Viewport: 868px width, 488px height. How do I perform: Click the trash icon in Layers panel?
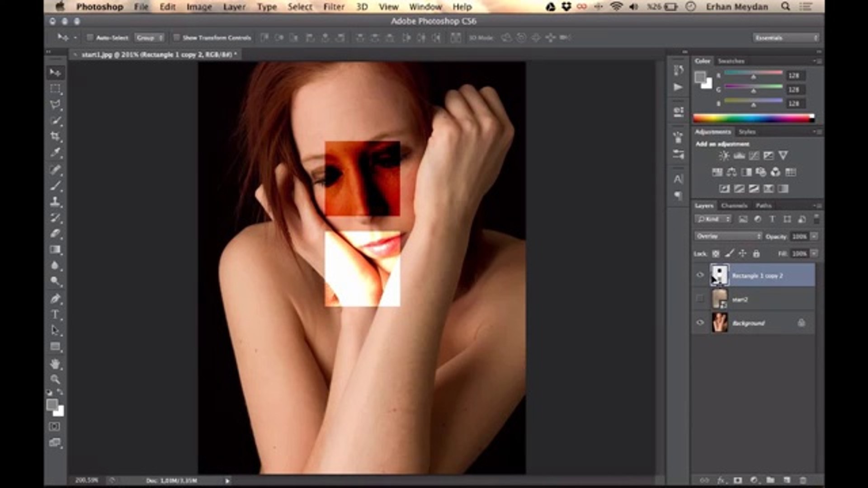(803, 480)
